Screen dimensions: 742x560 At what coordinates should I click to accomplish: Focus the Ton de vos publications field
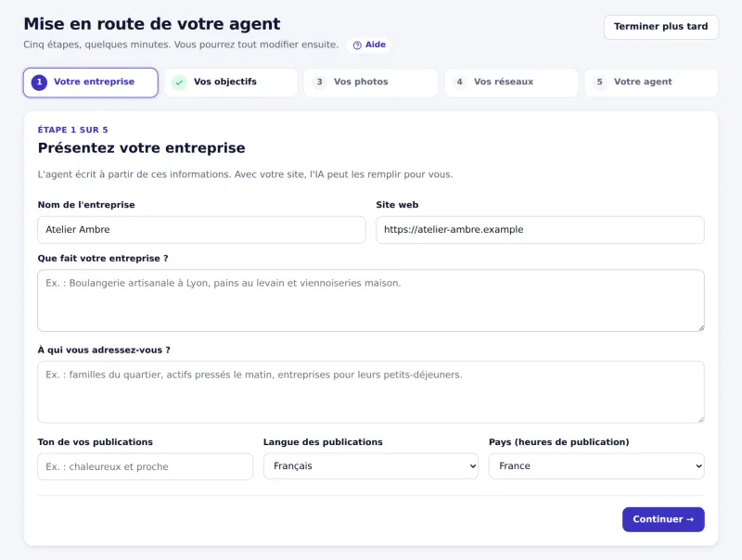(146, 466)
